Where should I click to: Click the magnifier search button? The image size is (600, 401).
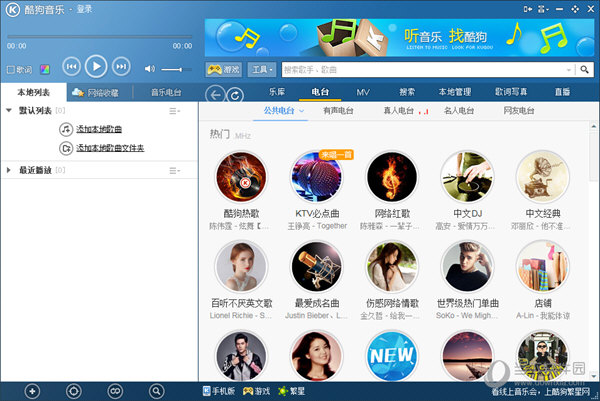(x=584, y=70)
